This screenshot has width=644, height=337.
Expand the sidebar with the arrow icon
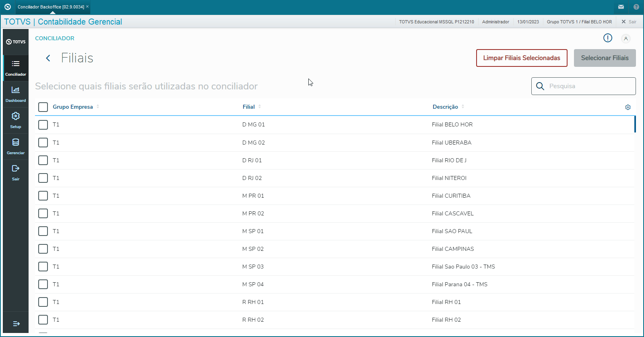click(16, 324)
